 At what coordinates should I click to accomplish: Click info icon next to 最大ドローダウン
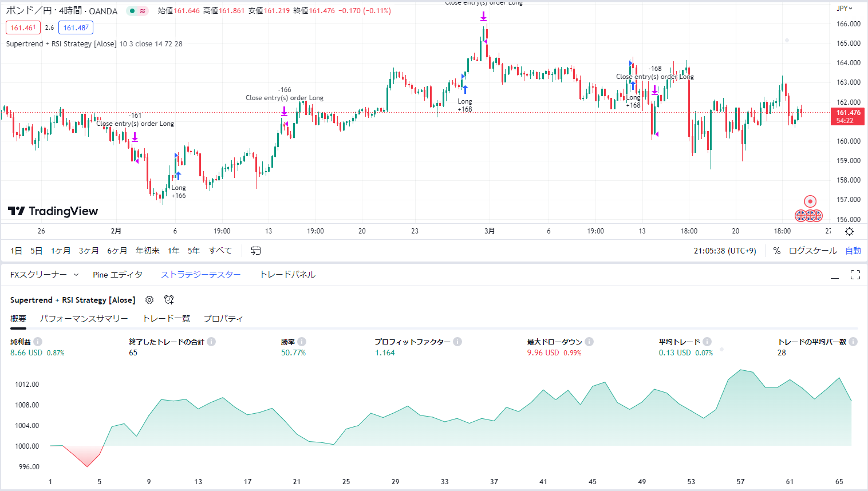[589, 342]
